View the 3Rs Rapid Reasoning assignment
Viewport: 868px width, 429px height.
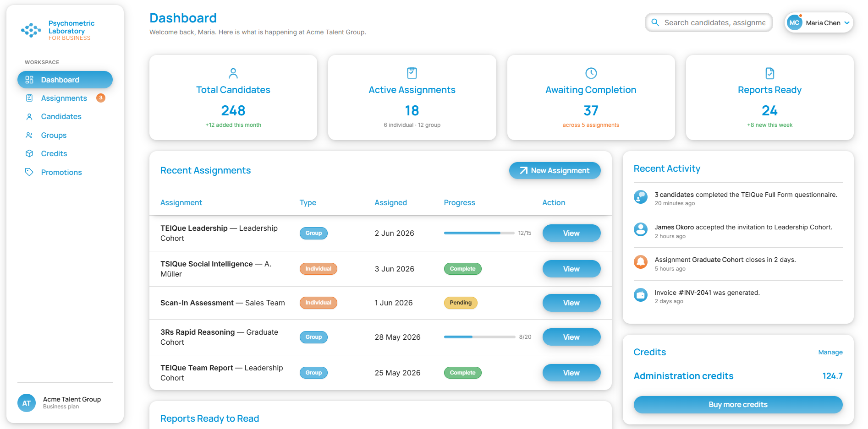(x=571, y=337)
